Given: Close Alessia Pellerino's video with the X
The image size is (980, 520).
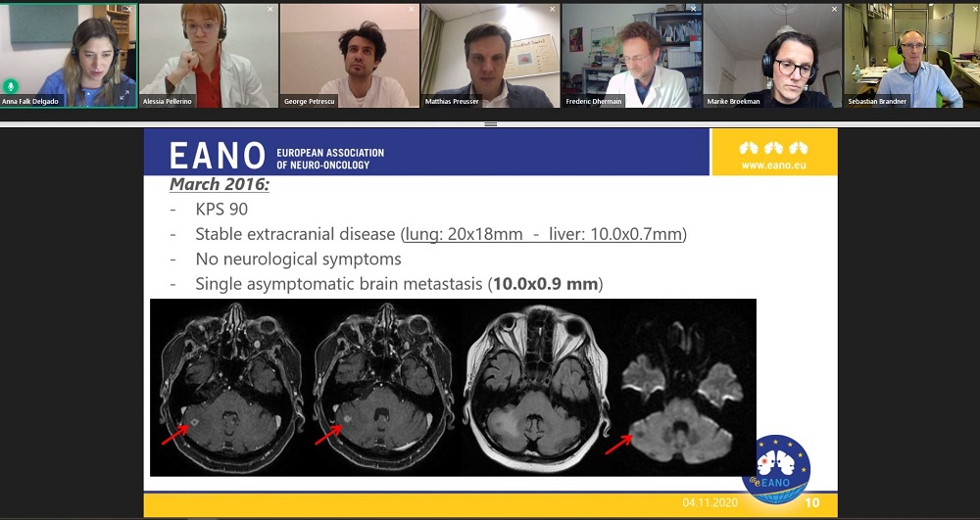Looking at the screenshot, I should point(270,10).
